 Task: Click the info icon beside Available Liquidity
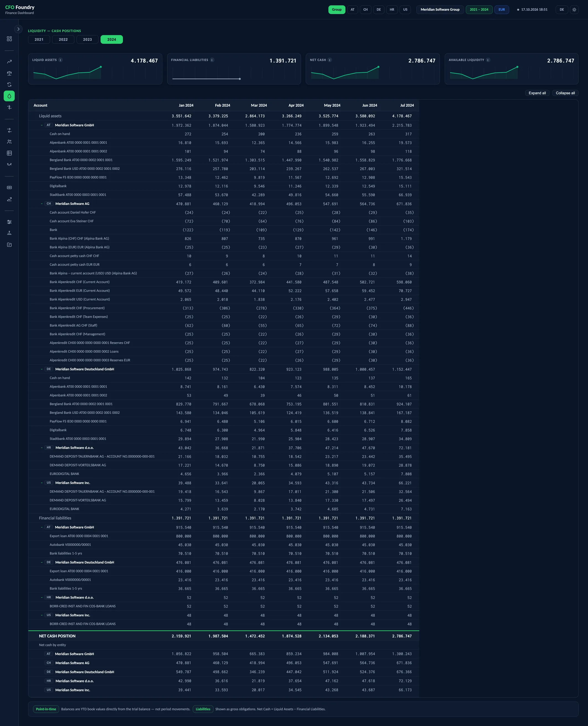488,60
